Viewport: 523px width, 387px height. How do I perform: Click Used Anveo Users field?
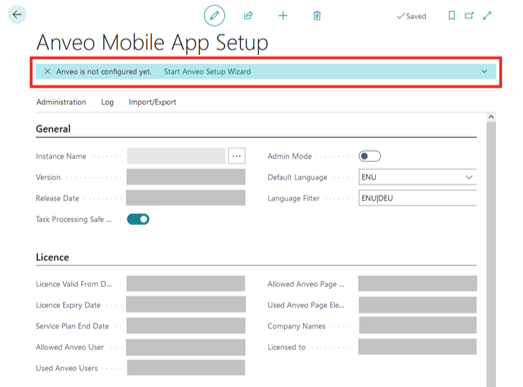(186, 368)
